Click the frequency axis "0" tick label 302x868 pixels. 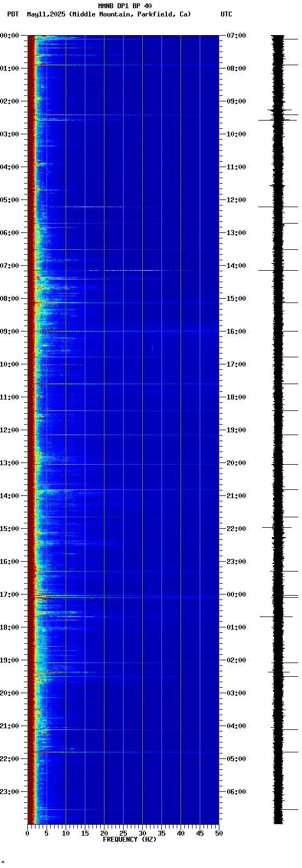click(27, 833)
